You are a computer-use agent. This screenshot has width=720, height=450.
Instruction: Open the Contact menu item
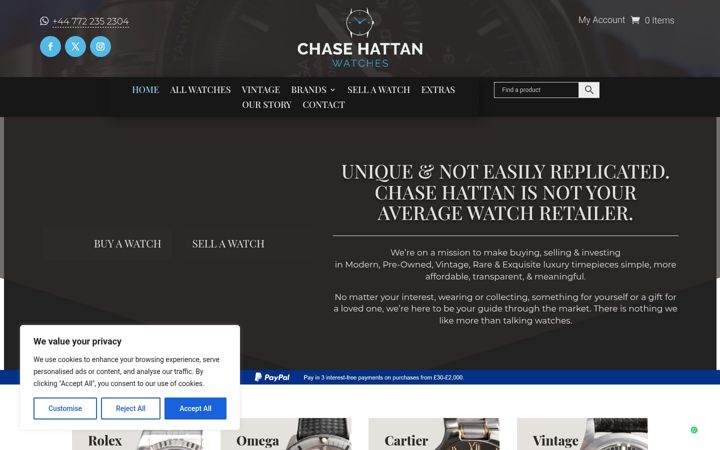coord(324,105)
